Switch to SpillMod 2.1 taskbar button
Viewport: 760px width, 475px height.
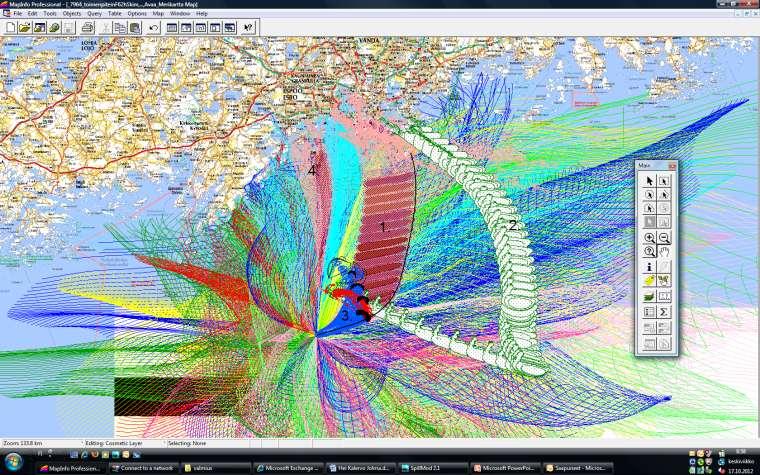coord(433,468)
